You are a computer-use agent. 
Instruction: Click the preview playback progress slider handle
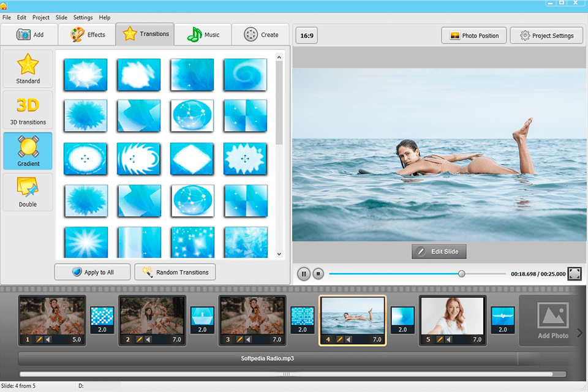coord(462,274)
